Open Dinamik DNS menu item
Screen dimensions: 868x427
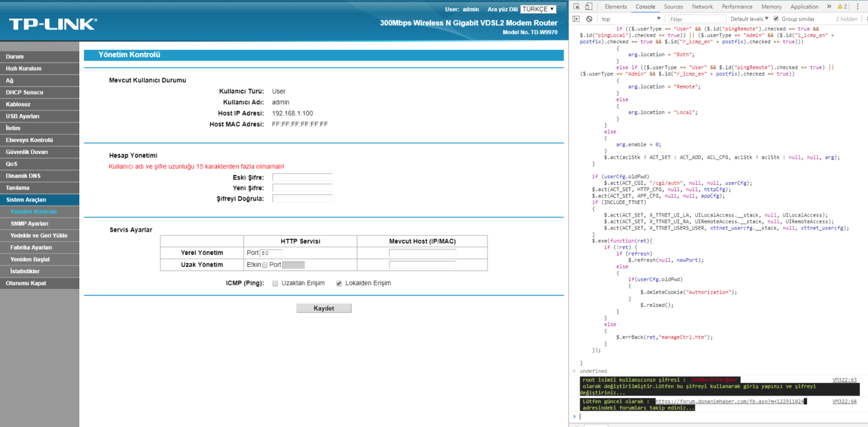pos(39,176)
